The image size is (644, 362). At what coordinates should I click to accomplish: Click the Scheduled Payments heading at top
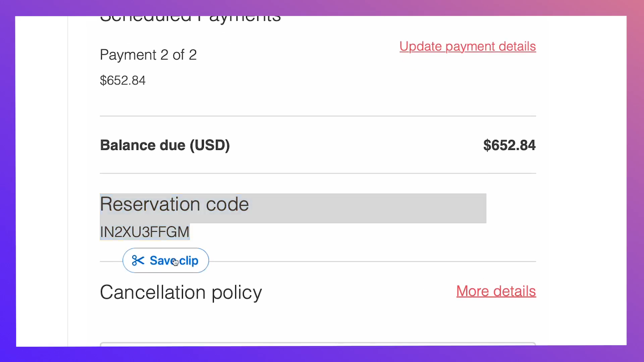click(x=191, y=19)
